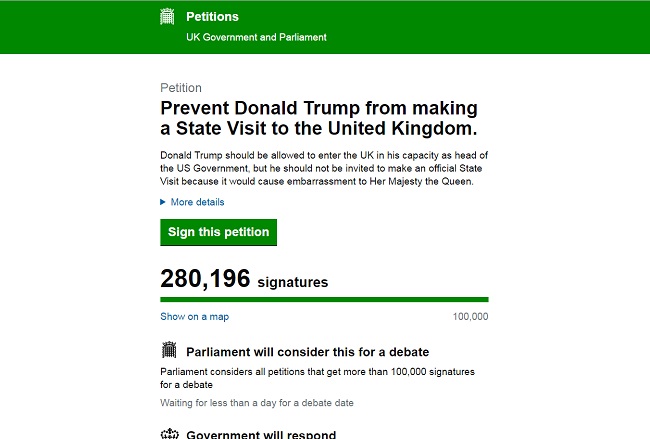650x439 pixels.
Task: Expand the More details disclosure triangle
Action: (x=164, y=202)
